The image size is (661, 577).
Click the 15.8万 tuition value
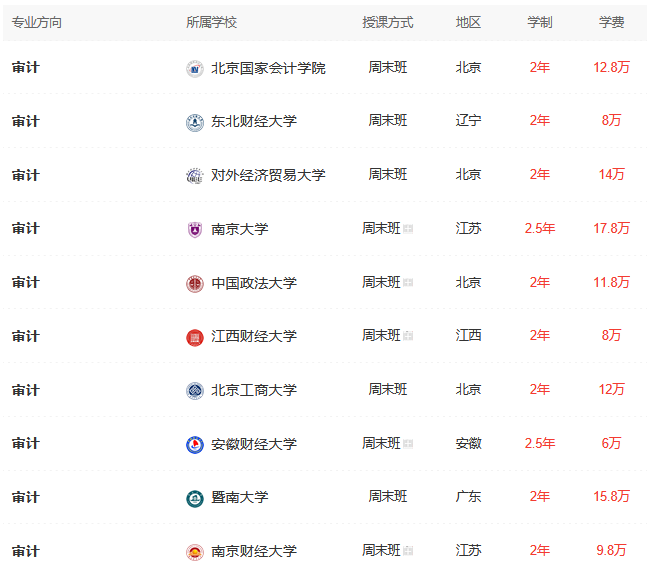coord(611,497)
